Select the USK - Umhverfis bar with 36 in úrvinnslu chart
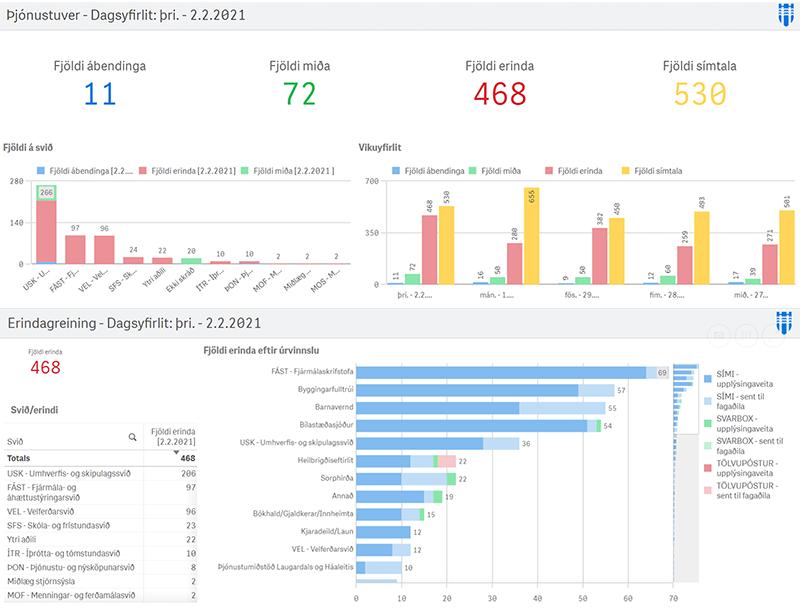Image resolution: width=800 pixels, height=610 pixels. pyautogui.click(x=438, y=444)
